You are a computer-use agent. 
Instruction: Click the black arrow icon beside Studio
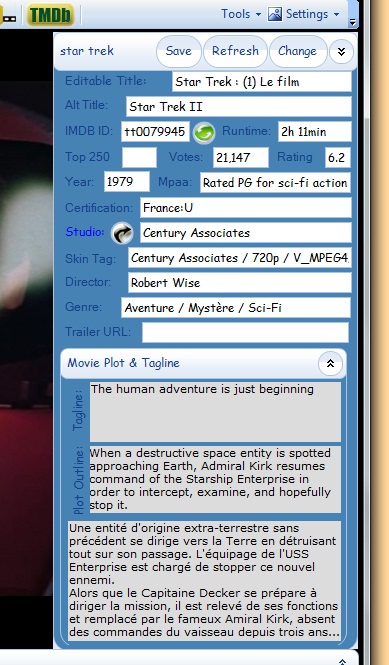click(122, 233)
